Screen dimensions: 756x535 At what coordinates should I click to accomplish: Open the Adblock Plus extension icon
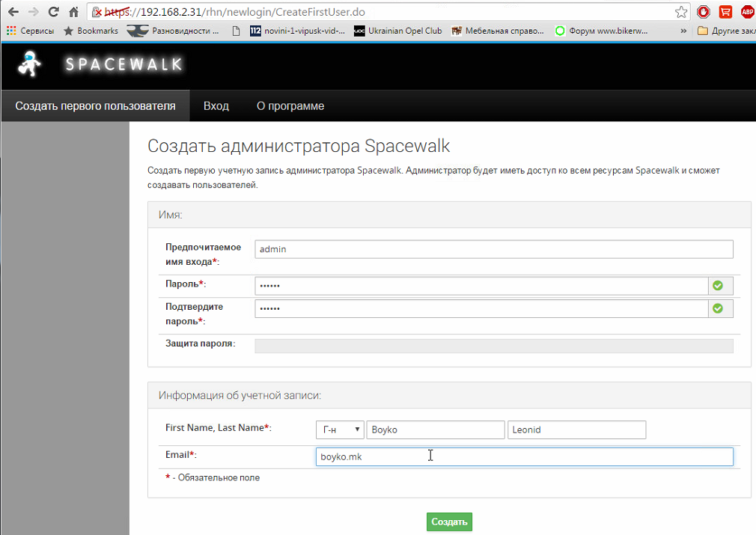[747, 12]
